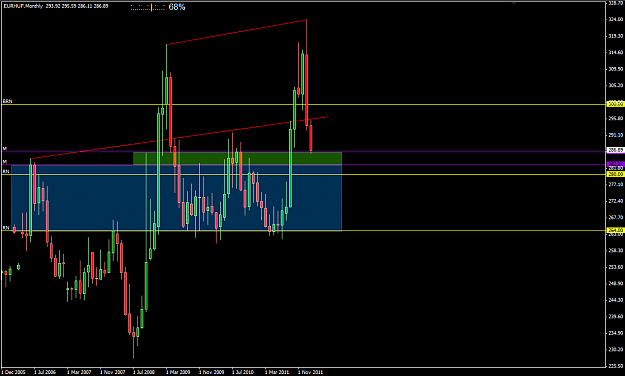Click the 1 Nov 2009 date label

coord(212,372)
